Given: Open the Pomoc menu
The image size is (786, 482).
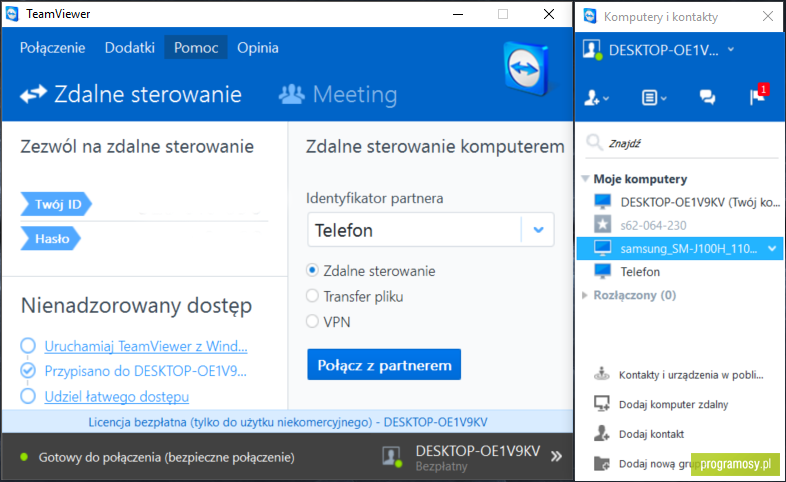Looking at the screenshot, I should [195, 48].
